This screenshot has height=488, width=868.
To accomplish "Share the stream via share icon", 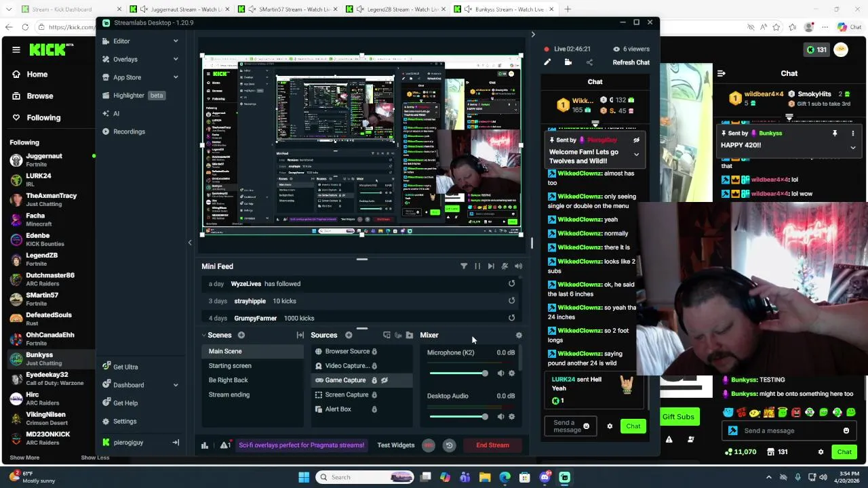I will [589, 62].
